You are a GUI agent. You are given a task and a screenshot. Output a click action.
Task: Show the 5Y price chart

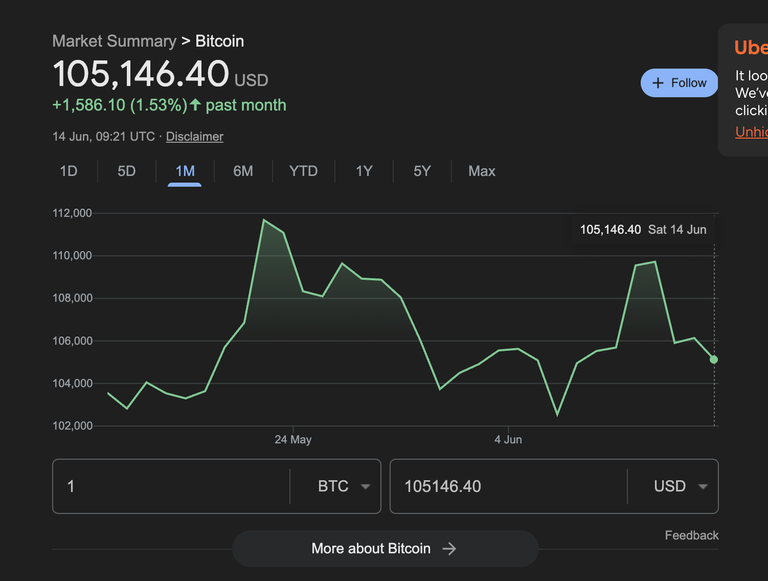coord(422,171)
